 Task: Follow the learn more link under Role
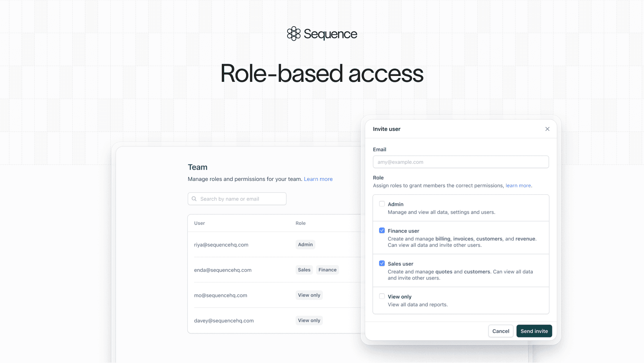click(518, 186)
